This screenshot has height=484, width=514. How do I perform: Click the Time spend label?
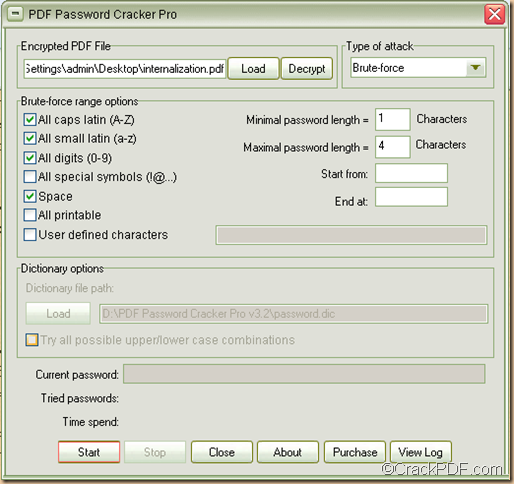pyautogui.click(x=91, y=422)
